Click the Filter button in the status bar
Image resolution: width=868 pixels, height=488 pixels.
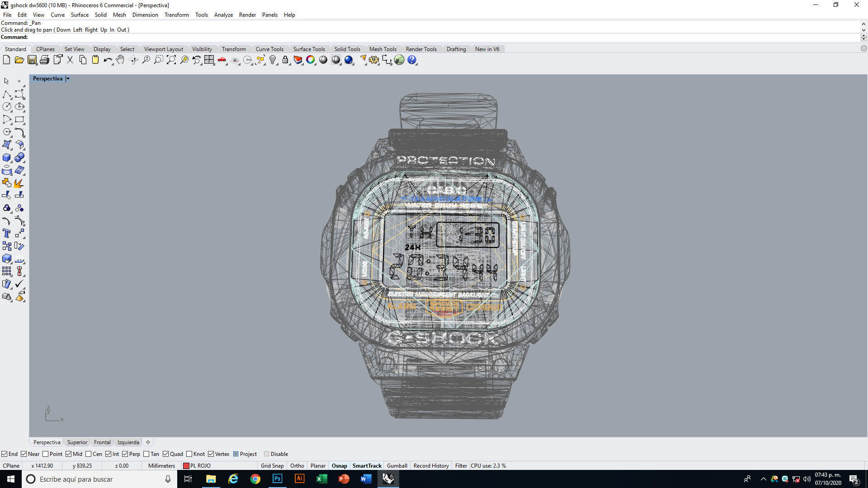pos(461,466)
